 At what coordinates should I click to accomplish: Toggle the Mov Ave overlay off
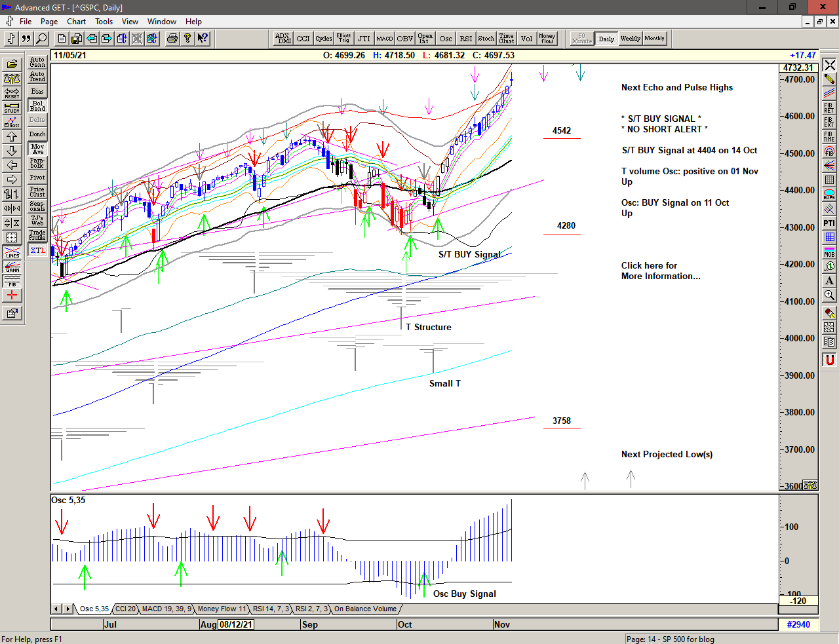click(37, 149)
